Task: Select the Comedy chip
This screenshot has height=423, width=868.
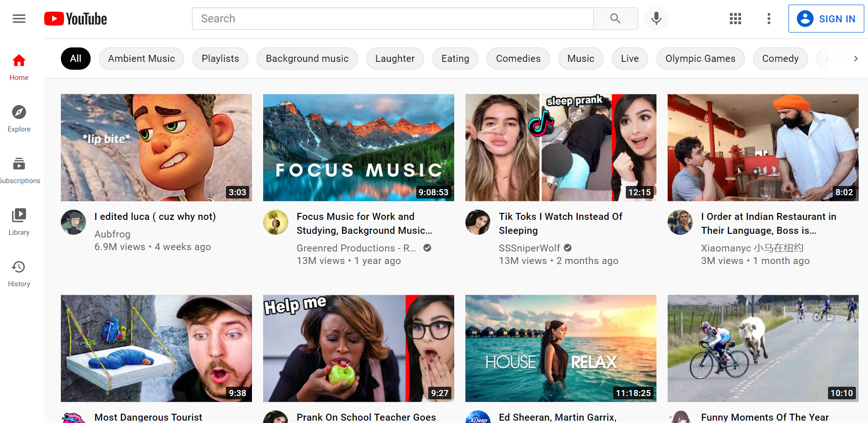Action: (781, 59)
